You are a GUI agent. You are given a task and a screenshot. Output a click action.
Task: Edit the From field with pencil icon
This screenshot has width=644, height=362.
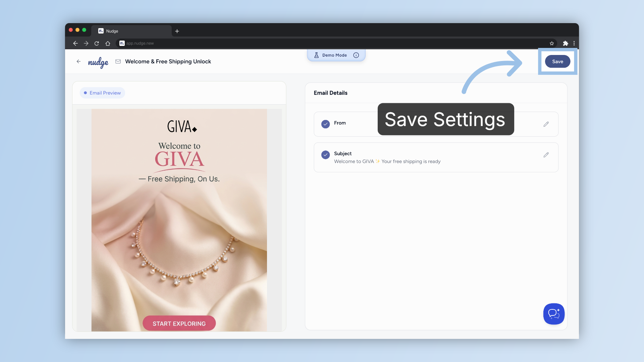[546, 124]
